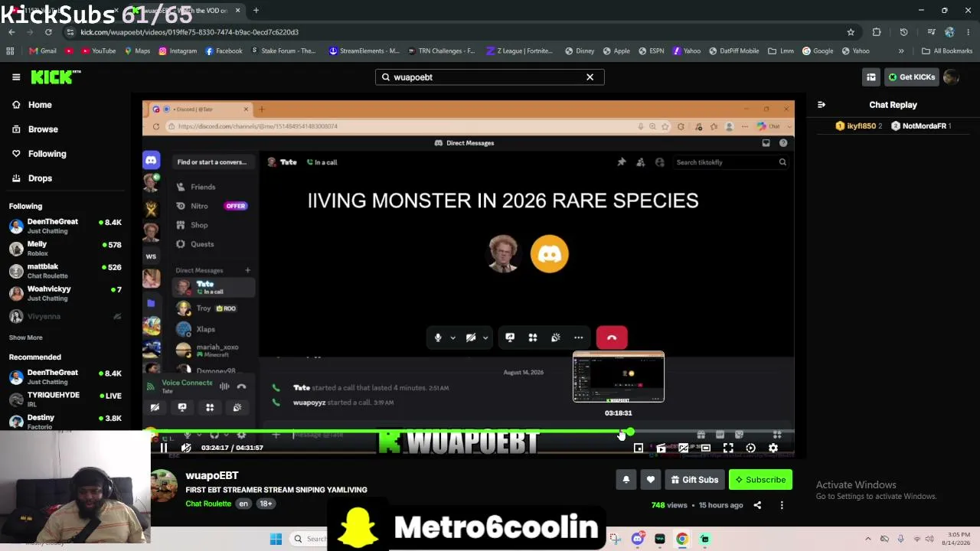Image resolution: width=980 pixels, height=551 pixels.
Task: Click chat user ikyfl850 in Chat Replay
Action: (x=858, y=126)
